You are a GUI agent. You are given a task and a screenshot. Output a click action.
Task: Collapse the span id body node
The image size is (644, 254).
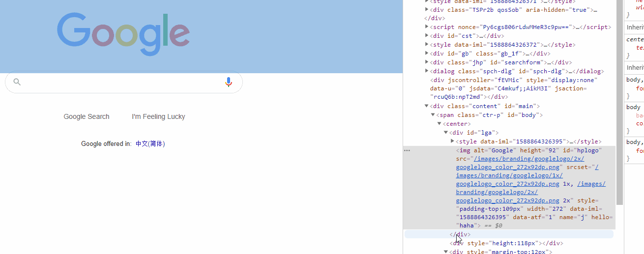pyautogui.click(x=433, y=115)
